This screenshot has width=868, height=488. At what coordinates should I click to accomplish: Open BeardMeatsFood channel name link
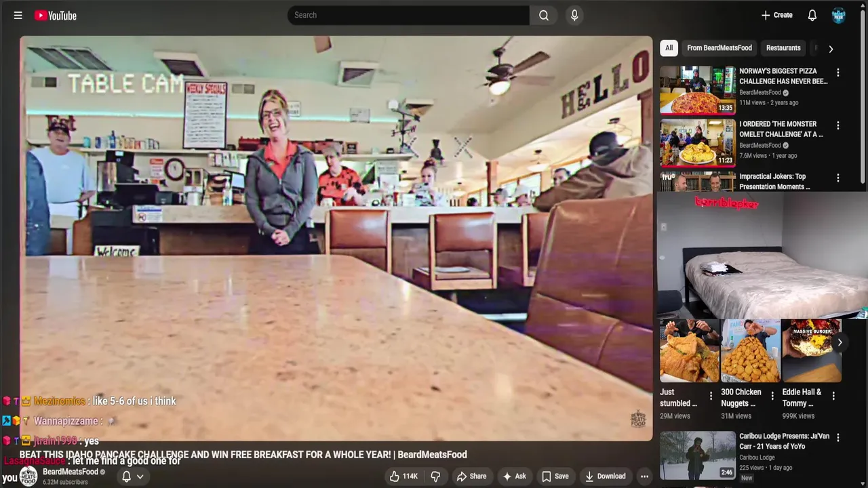tap(71, 472)
